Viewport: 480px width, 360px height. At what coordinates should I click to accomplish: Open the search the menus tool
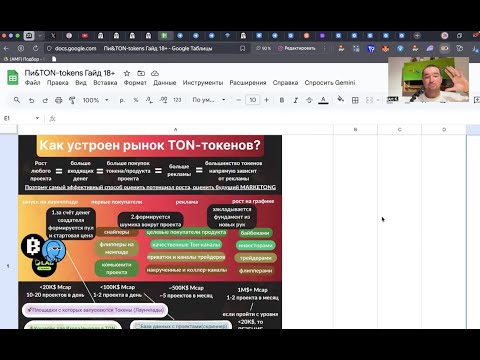(17, 100)
